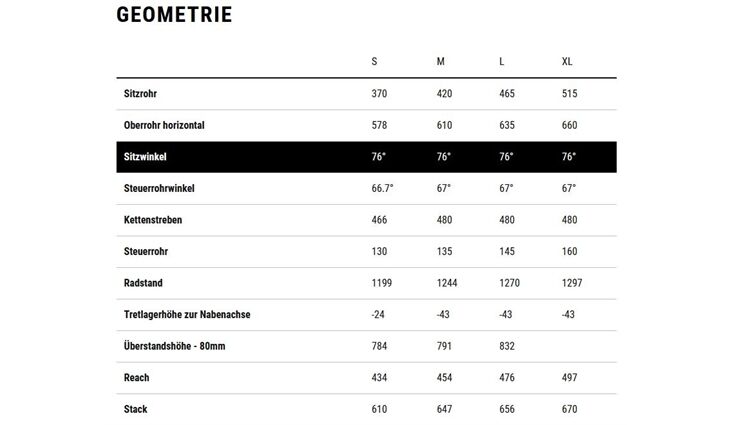Click the Radstand row label

(x=143, y=283)
